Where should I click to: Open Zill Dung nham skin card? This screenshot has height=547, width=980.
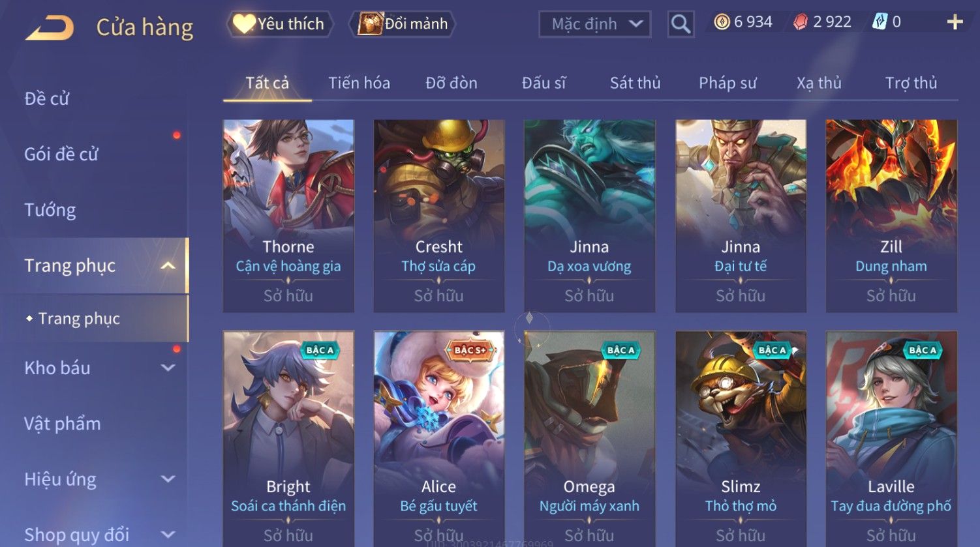pos(891,216)
